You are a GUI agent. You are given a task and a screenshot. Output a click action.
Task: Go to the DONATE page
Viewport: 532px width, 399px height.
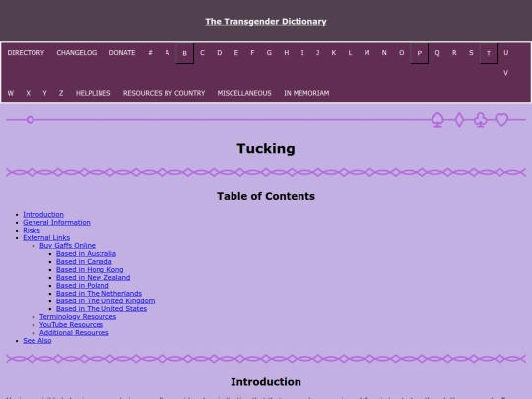[x=122, y=53]
